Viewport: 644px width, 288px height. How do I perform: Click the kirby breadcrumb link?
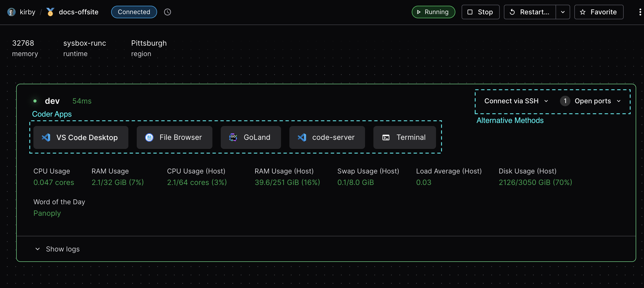(x=27, y=12)
